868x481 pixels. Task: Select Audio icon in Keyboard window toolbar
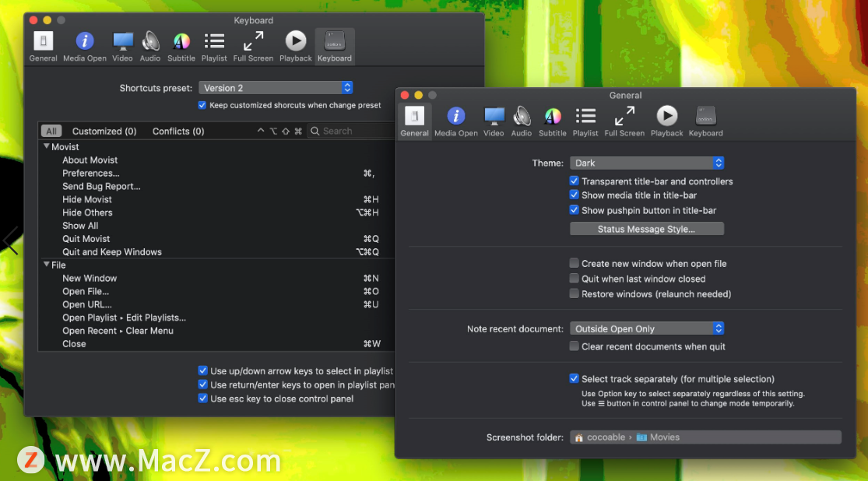pos(150,47)
